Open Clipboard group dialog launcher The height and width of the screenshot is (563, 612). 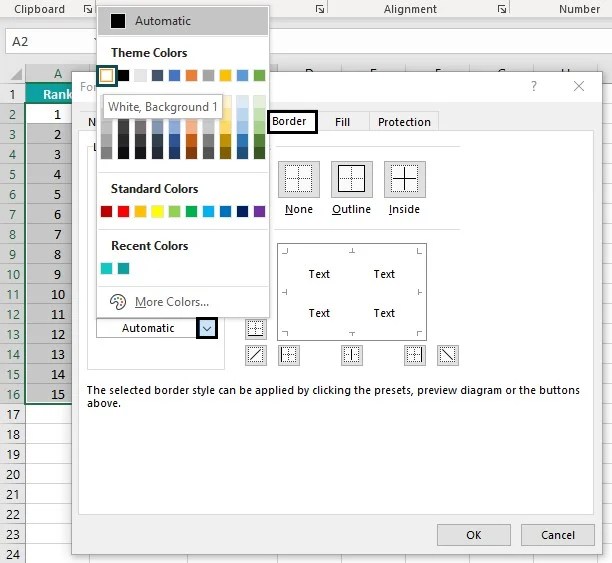88,9
